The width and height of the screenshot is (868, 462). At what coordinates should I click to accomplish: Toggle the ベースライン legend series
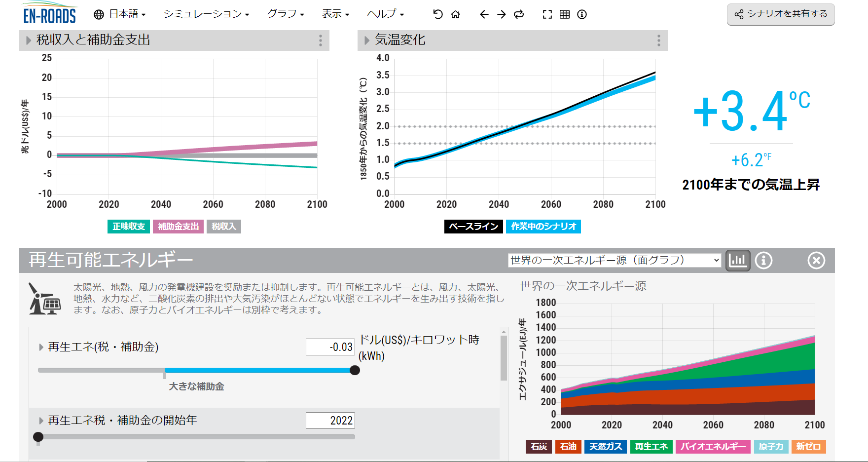pyautogui.click(x=473, y=227)
